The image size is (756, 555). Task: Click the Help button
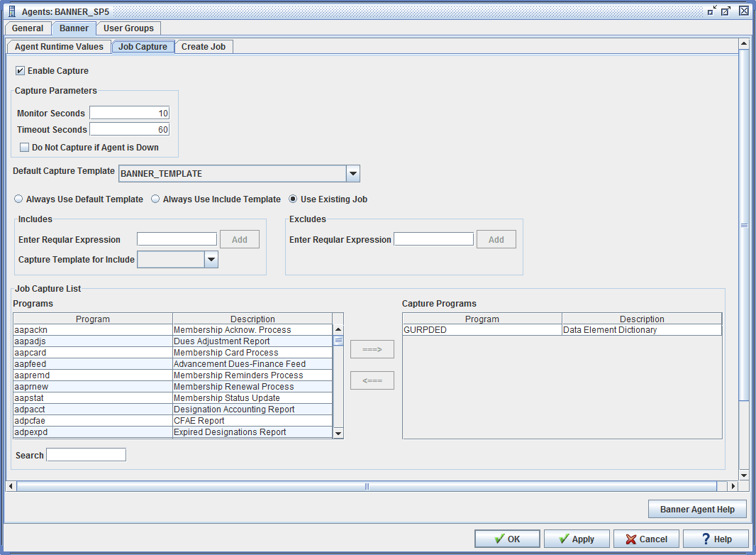(x=716, y=539)
